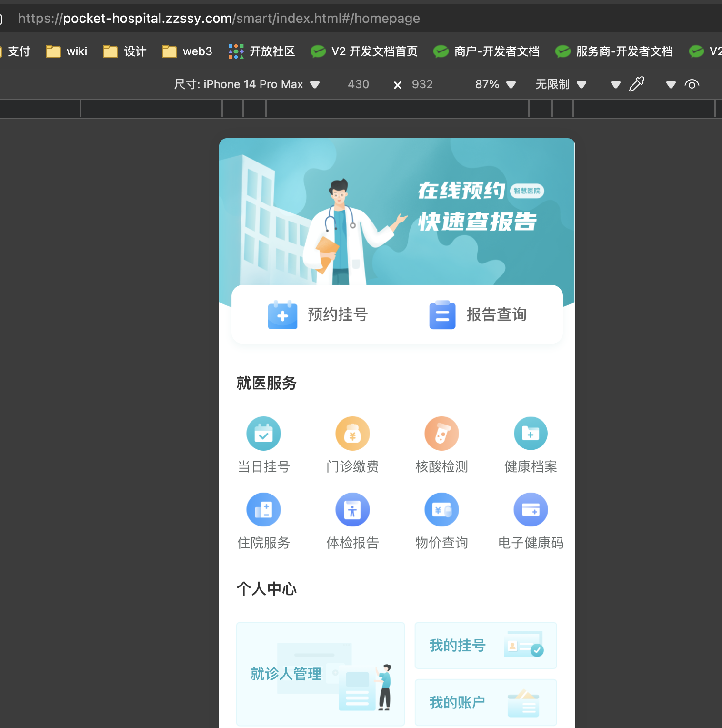
Task: Open the wiki bookmark folder
Action: (67, 51)
